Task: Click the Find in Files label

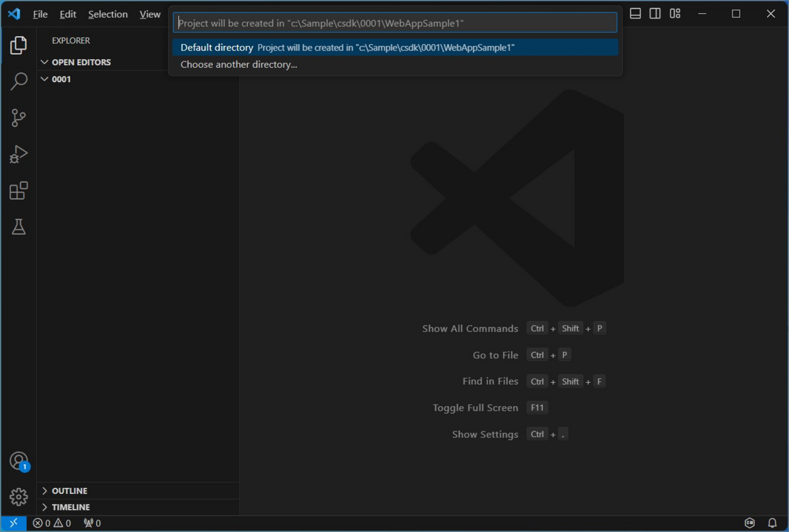Action: pyautogui.click(x=490, y=381)
